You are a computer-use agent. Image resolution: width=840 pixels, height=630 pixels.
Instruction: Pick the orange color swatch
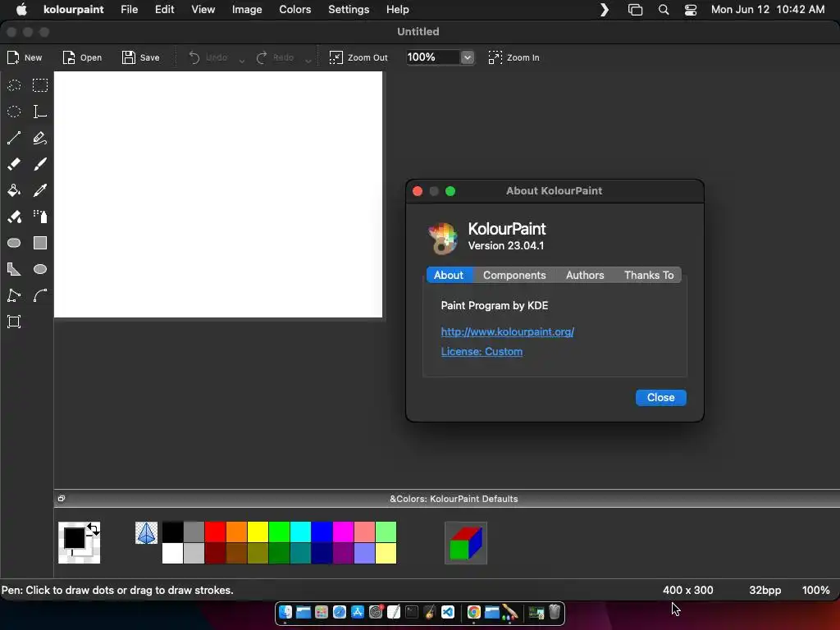pyautogui.click(x=236, y=532)
